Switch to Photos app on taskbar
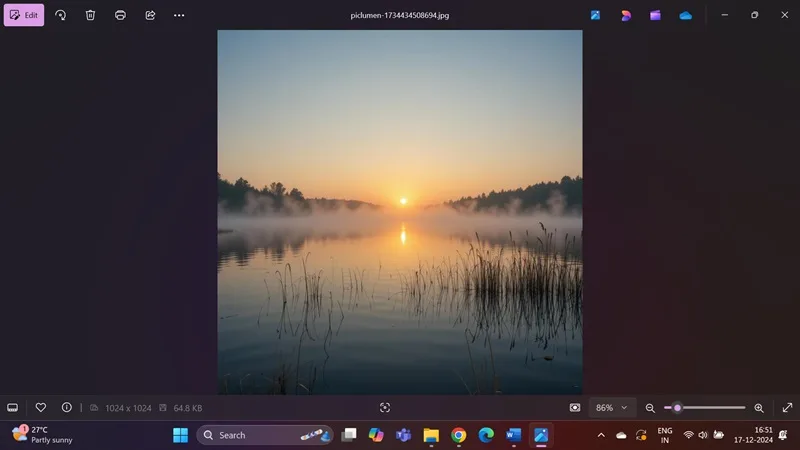800x450 pixels. click(x=541, y=435)
